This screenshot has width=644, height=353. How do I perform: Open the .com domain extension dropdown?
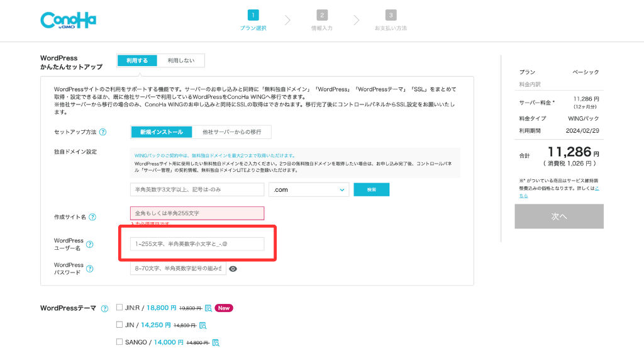point(309,190)
